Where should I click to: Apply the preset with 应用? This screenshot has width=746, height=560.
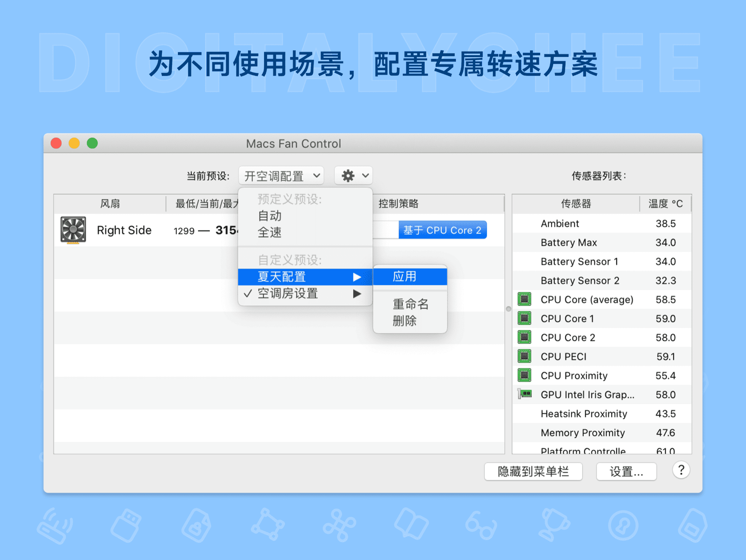click(410, 276)
